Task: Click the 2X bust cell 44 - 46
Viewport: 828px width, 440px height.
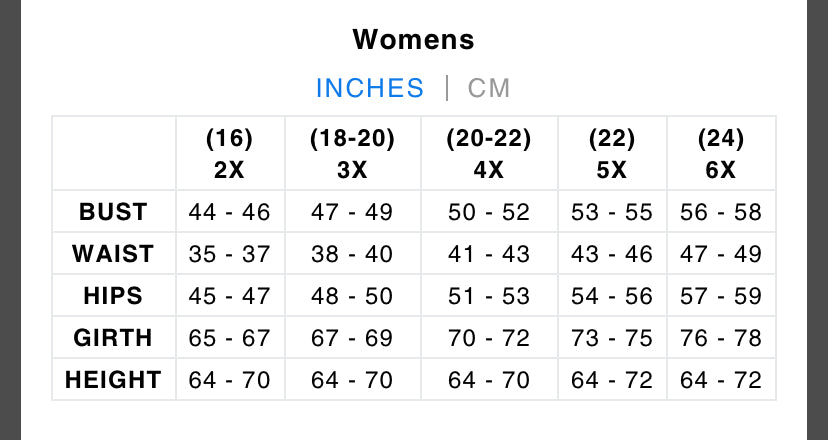Action: pyautogui.click(x=229, y=212)
